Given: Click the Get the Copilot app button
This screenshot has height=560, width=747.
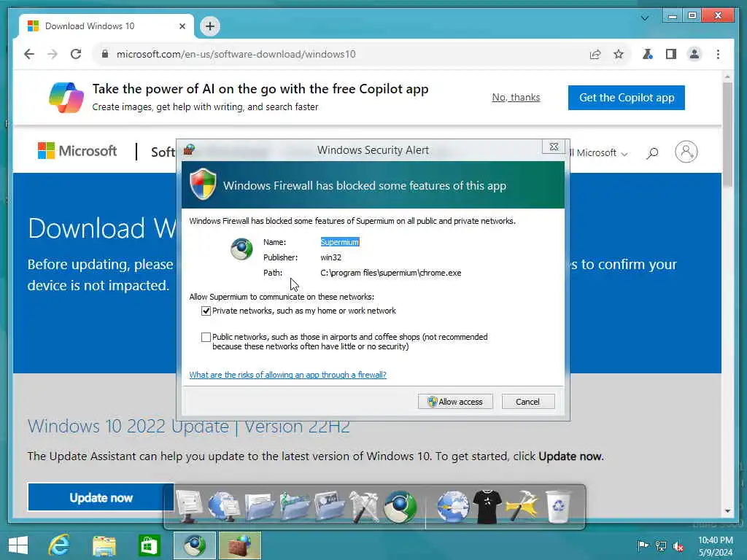Looking at the screenshot, I should (x=627, y=98).
